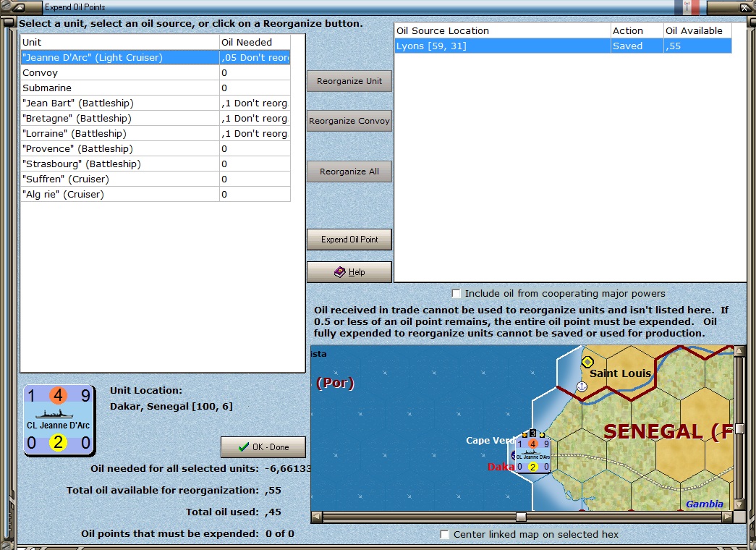Image resolution: width=756 pixels, height=550 pixels.
Task: Click the CL Jeanne D'Arc counter beside Unit Location
Action: (x=59, y=420)
